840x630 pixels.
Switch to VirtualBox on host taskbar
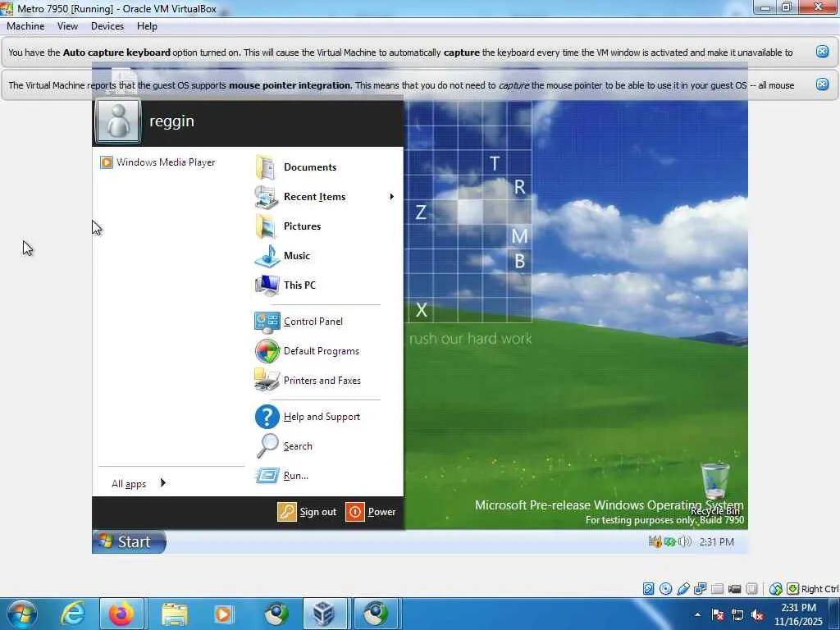323,614
